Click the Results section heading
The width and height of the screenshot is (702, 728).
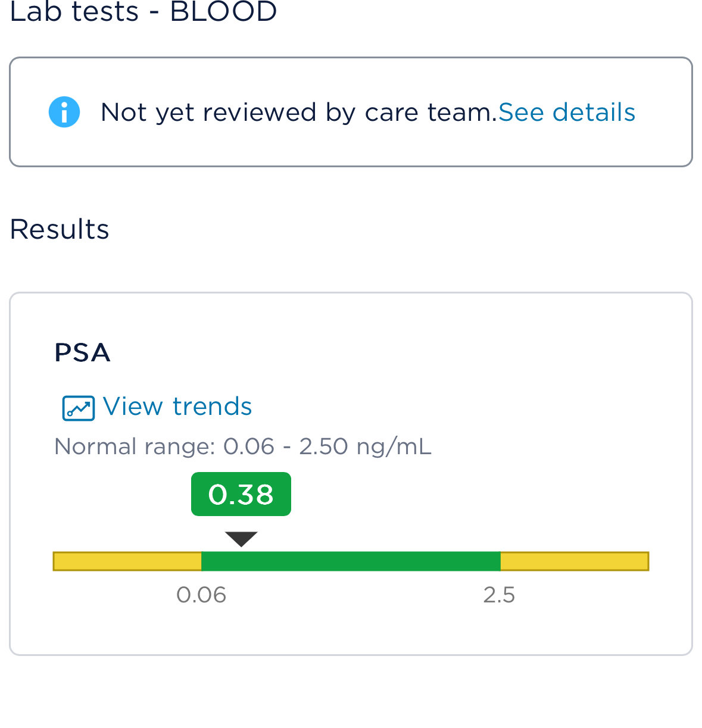point(60,229)
